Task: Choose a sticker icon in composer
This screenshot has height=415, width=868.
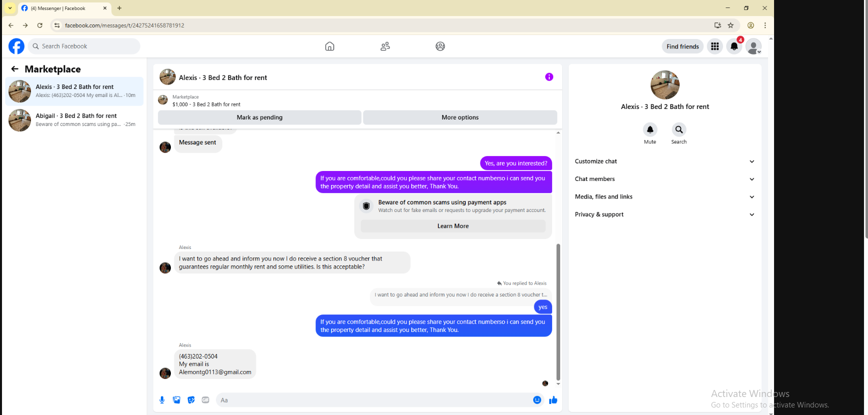Action: coord(191,400)
